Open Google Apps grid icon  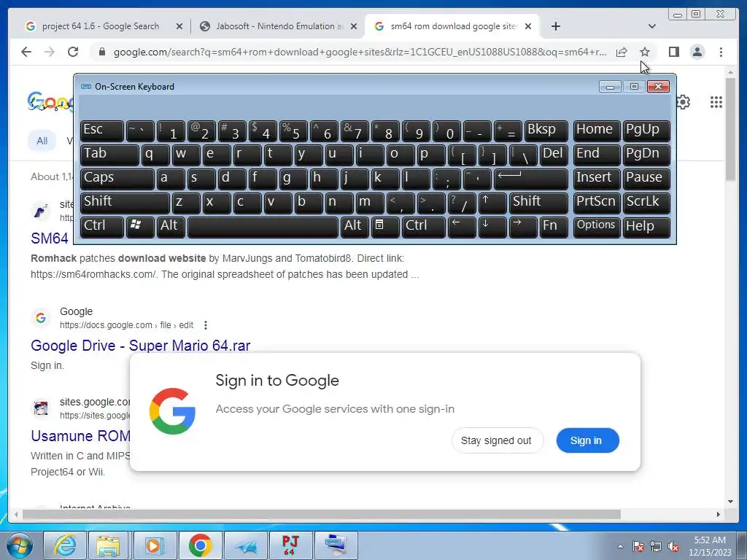[716, 102]
